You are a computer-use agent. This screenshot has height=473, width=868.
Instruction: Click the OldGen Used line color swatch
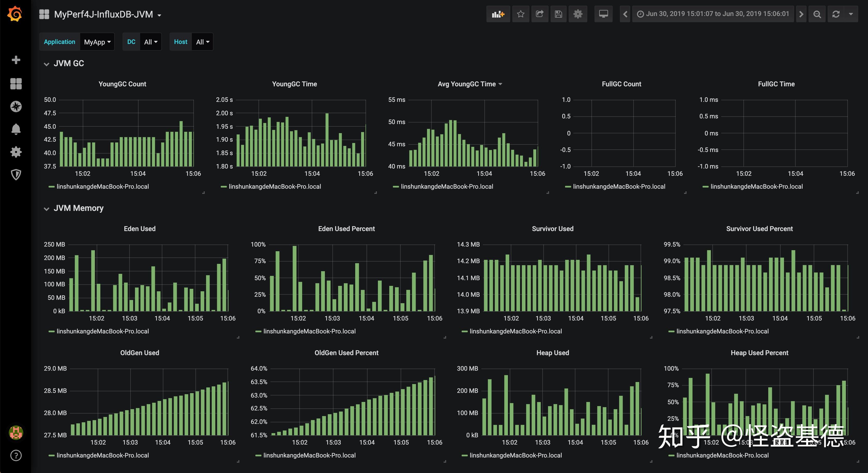(51, 455)
